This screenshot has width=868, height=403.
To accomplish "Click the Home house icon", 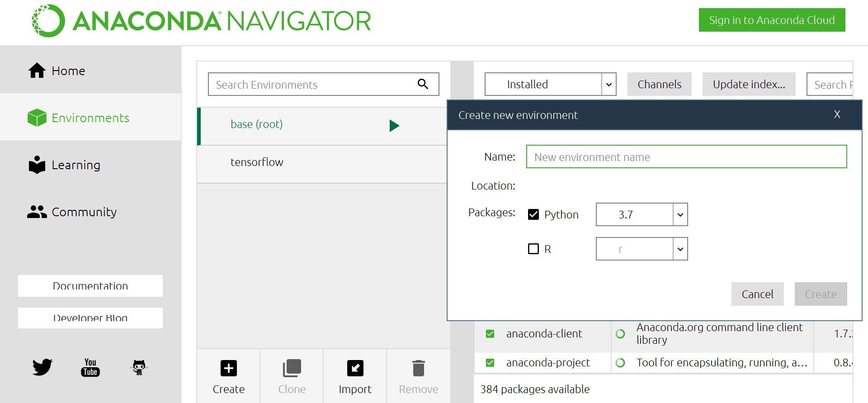I will point(37,71).
